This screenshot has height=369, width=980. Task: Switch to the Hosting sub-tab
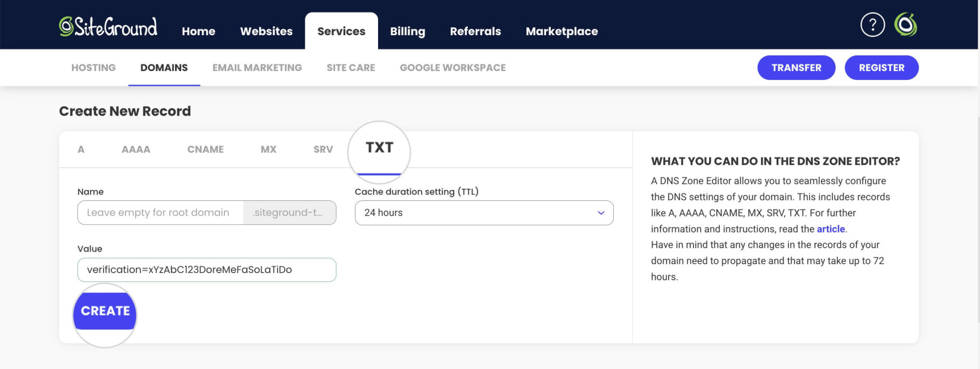point(93,67)
